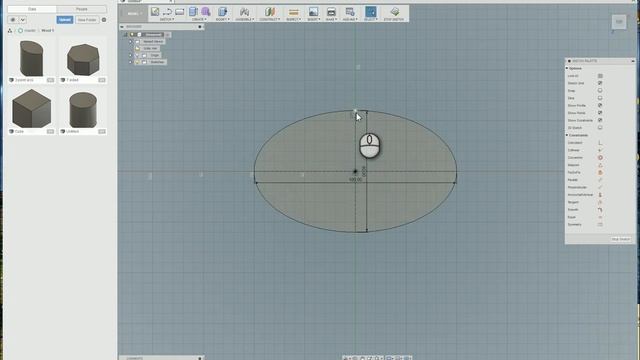
Task: Click the New Folder button
Action: (87, 20)
